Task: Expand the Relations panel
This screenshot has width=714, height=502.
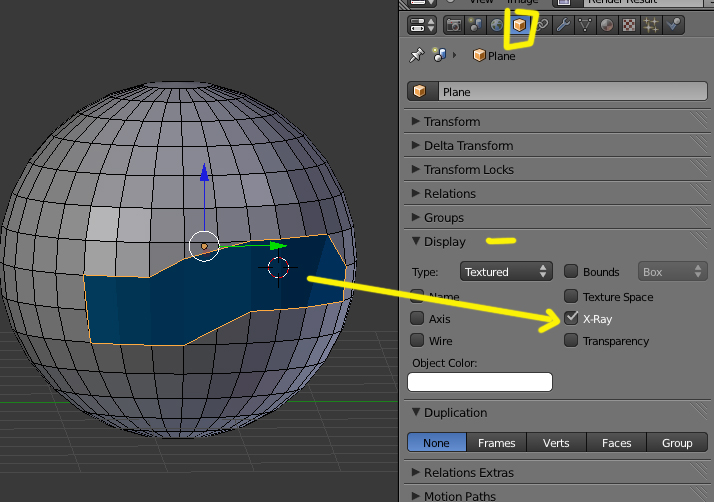Action: tap(557, 194)
